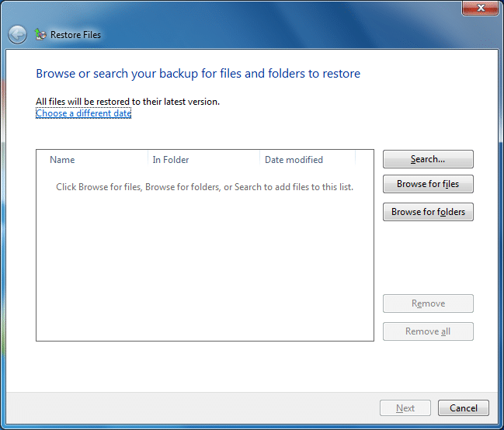This screenshot has width=504, height=430.
Task: Click the Remove all button
Action: point(428,331)
